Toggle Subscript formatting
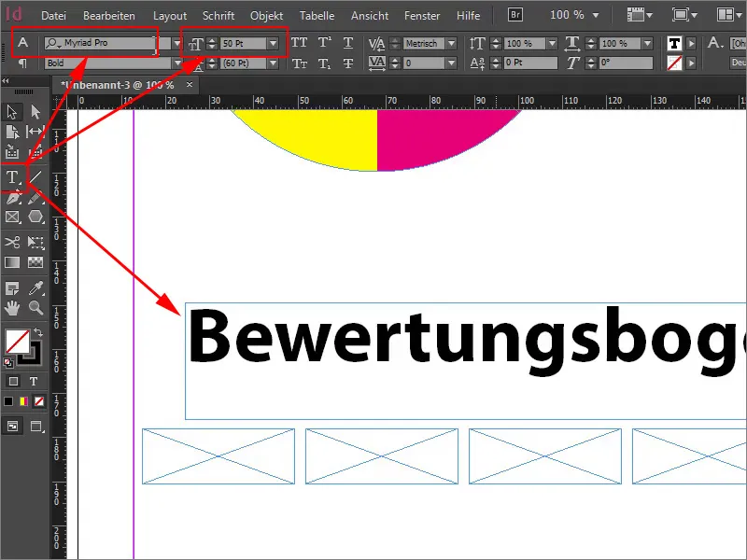The width and height of the screenshot is (747, 560). click(x=324, y=63)
